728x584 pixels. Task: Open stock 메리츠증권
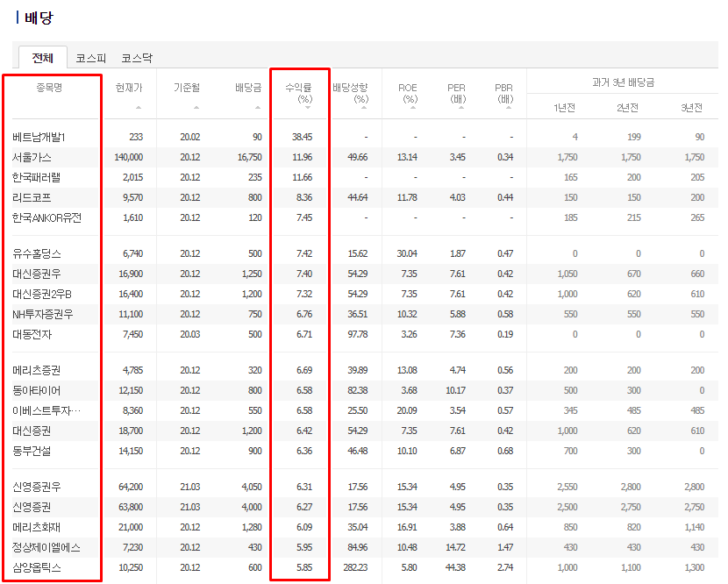click(x=37, y=370)
